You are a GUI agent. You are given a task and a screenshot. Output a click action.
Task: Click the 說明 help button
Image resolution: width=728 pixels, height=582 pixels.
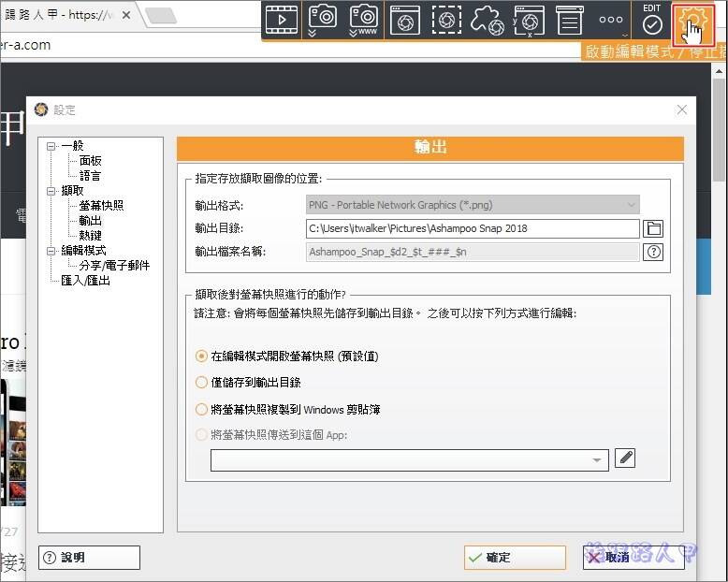(89, 558)
